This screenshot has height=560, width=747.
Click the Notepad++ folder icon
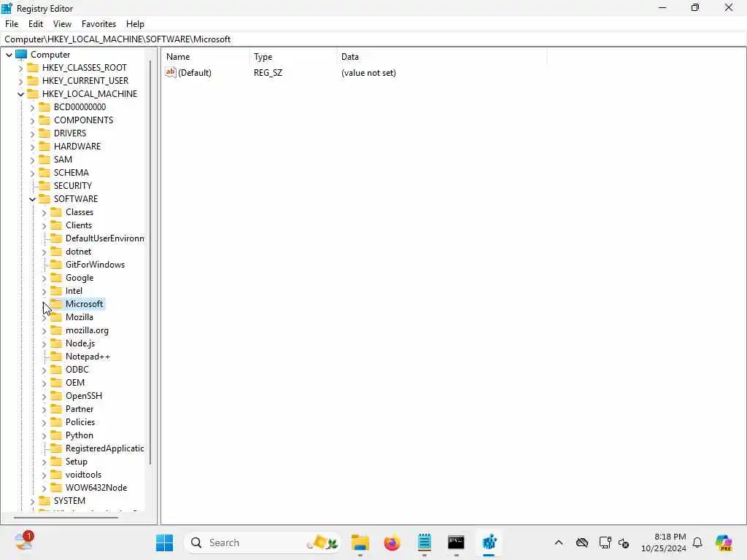coord(56,356)
